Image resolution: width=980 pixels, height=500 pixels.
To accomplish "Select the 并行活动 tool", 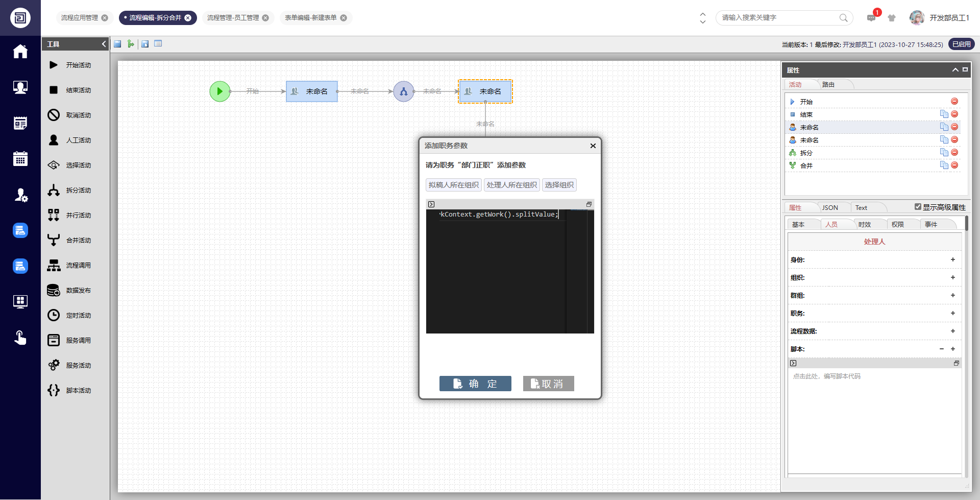I will pos(70,215).
